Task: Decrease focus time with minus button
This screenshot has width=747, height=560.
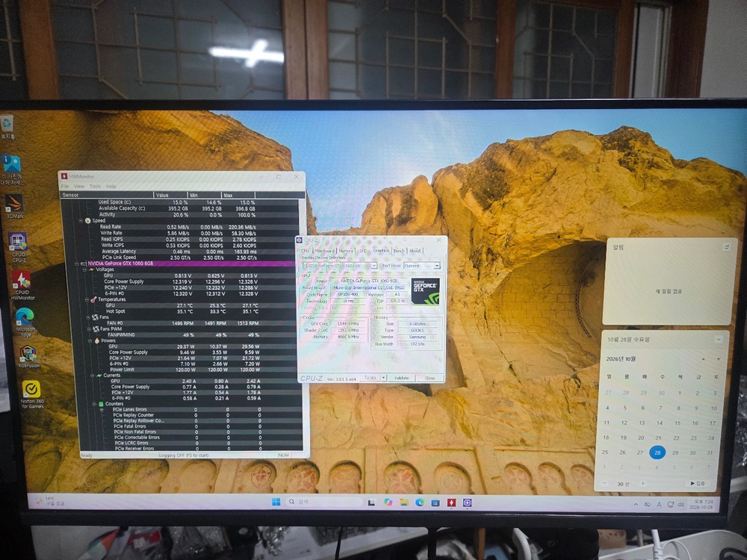Action: pos(604,484)
